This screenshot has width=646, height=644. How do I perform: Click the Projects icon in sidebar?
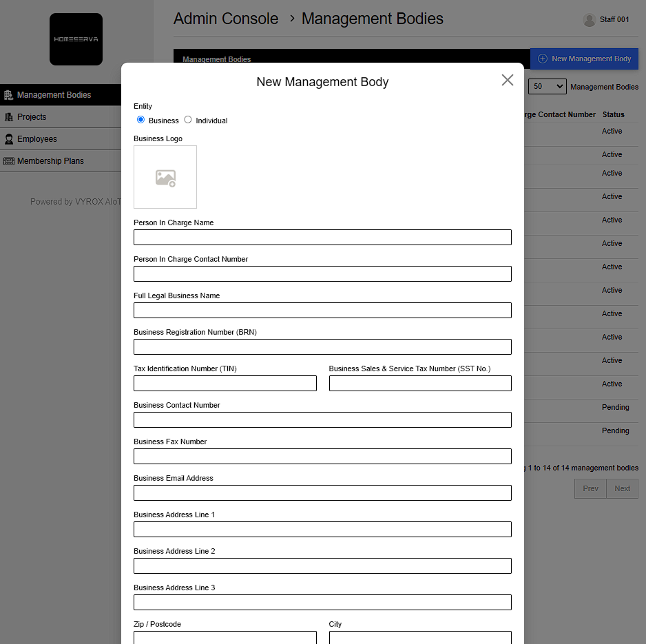click(9, 117)
